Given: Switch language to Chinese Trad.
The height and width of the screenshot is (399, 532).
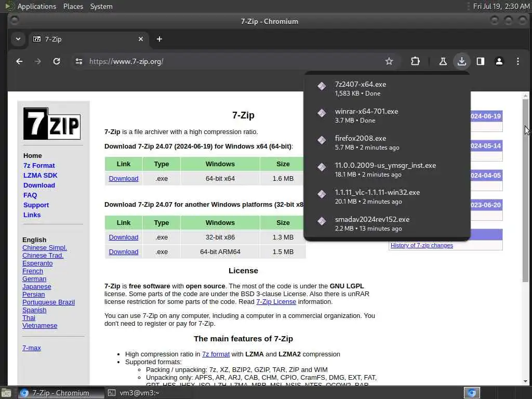Looking at the screenshot, I should [43, 256].
